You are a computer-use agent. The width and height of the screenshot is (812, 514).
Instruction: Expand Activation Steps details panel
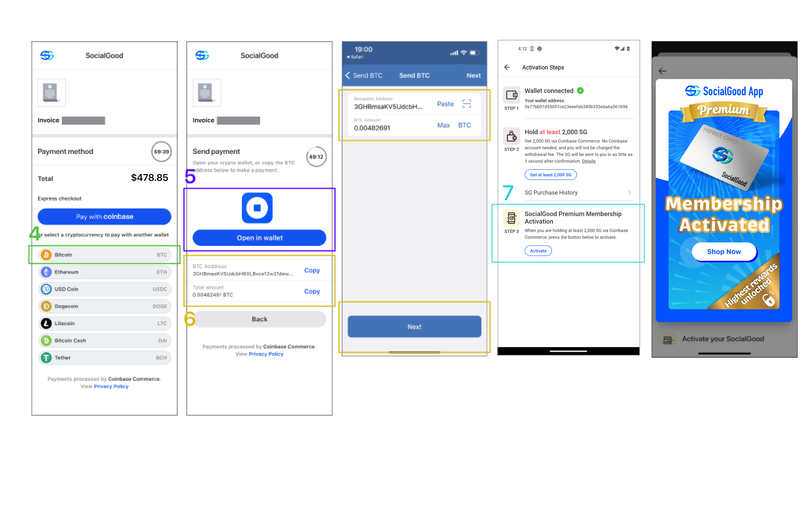(636, 192)
